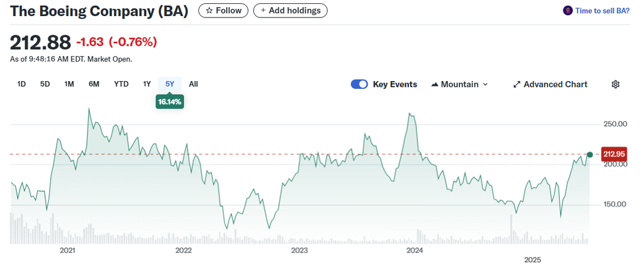
Task: Open the Time to sell BA? link
Action: [x=601, y=10]
